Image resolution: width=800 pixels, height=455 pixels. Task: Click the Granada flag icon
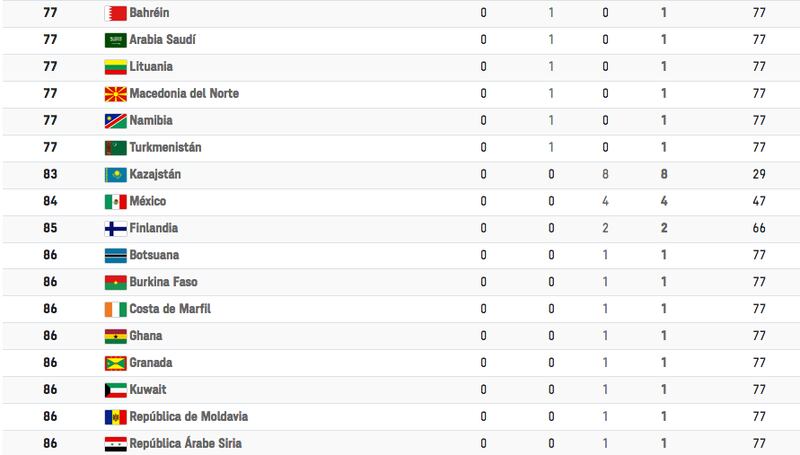[115, 364]
